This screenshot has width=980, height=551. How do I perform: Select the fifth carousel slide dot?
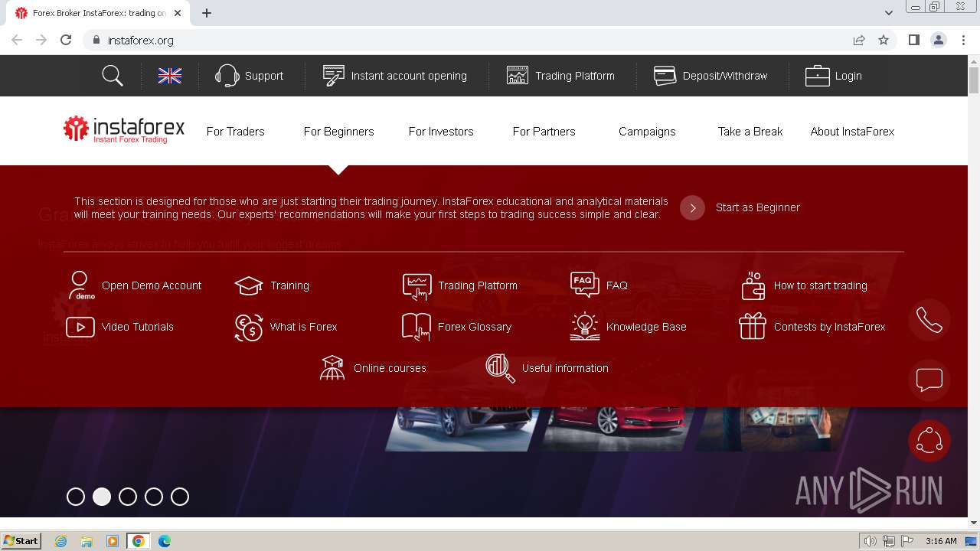click(180, 497)
